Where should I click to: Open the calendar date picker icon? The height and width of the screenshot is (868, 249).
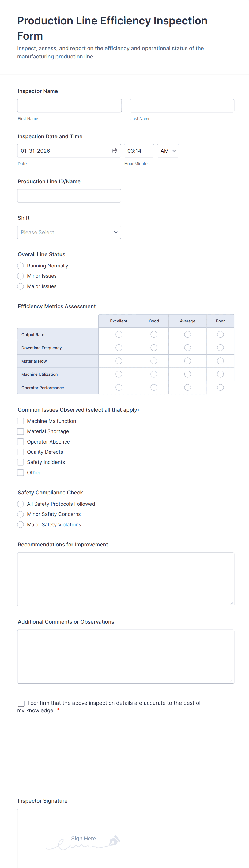tap(115, 151)
